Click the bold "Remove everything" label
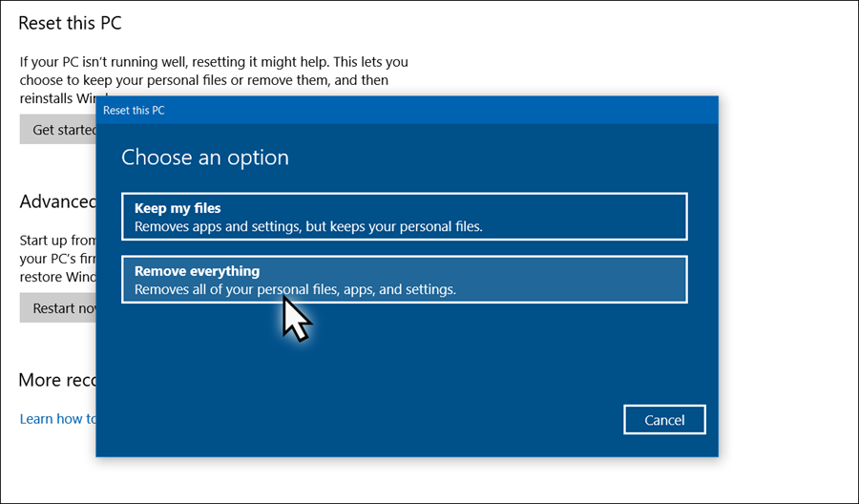 point(197,271)
